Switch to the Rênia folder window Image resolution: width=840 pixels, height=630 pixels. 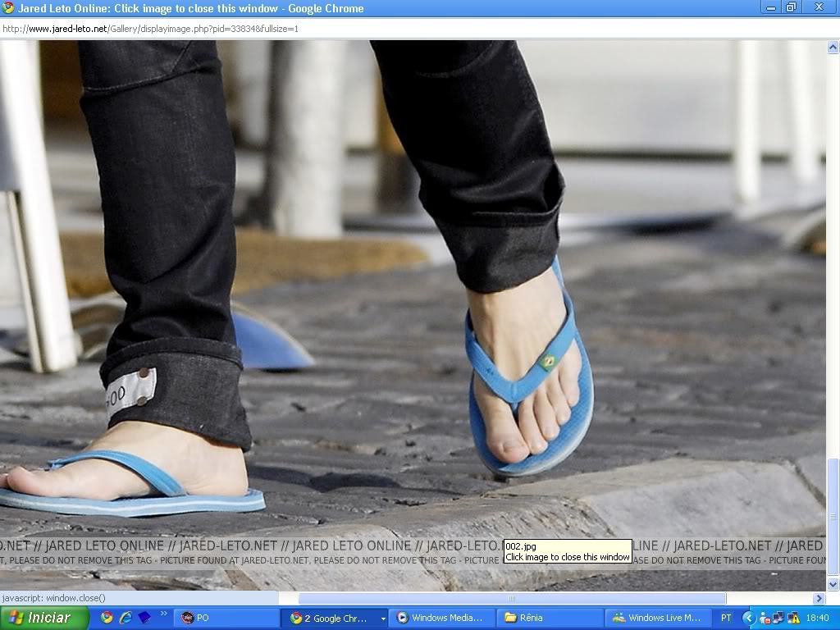point(550,618)
